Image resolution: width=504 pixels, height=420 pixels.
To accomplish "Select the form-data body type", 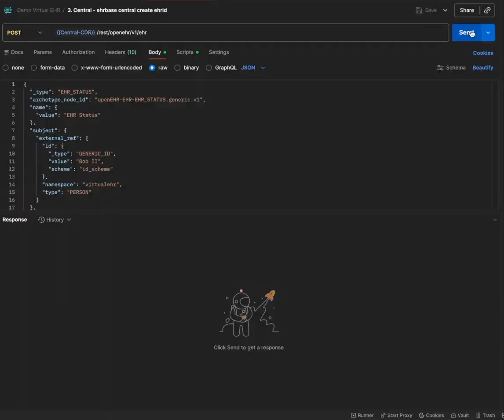I will coord(34,68).
